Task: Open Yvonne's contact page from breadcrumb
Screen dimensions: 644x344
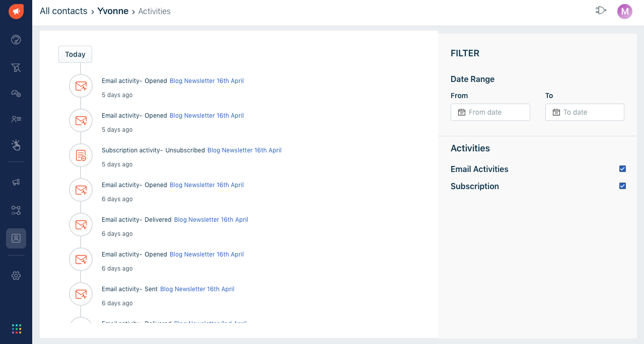Action: click(113, 11)
